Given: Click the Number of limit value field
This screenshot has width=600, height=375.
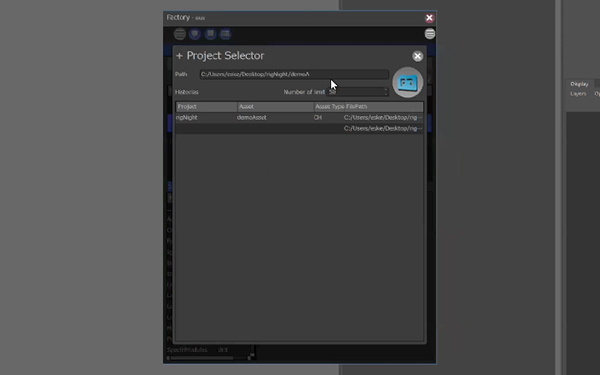Looking at the screenshot, I should (x=355, y=92).
